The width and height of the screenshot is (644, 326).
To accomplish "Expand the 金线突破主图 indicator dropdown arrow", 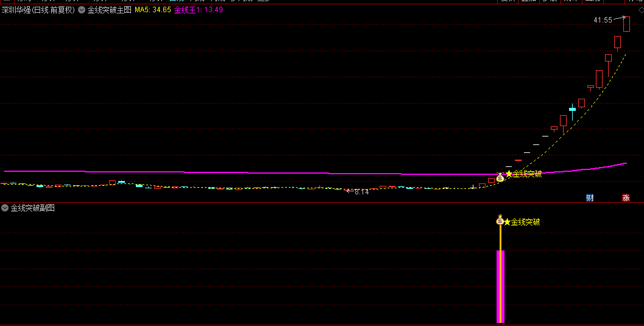I will 82,10.
